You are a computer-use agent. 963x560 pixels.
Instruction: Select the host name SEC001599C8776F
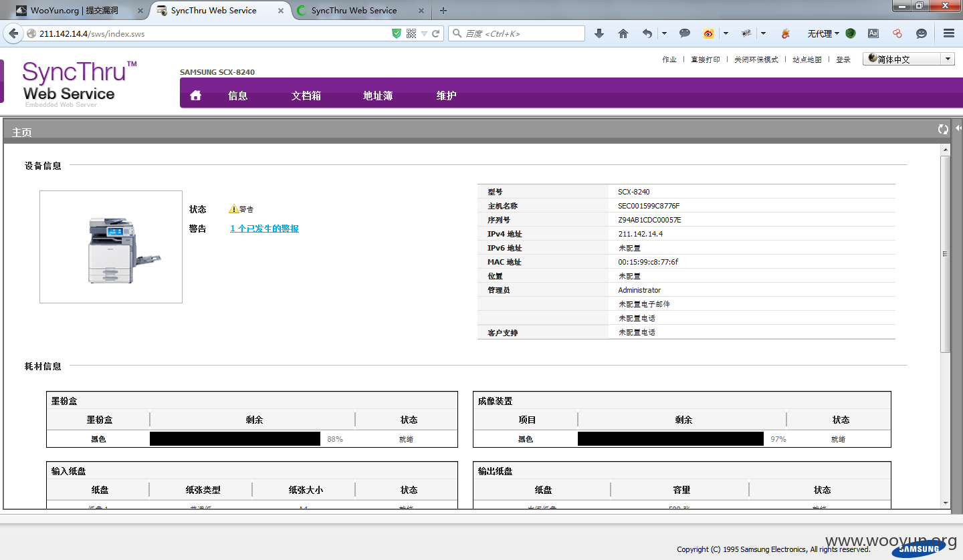click(x=649, y=206)
